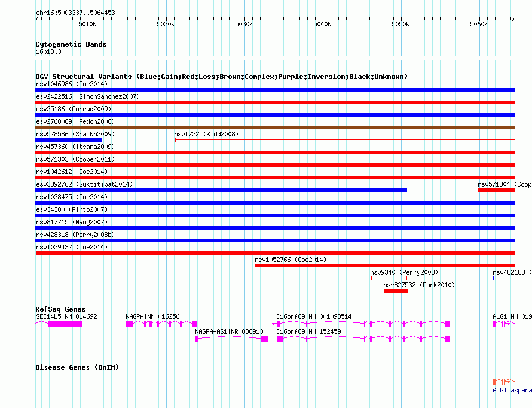The height and width of the screenshot is (408, 532).
Task: Click the nsv1046986 (Coe2014) label
Action: (x=72, y=84)
